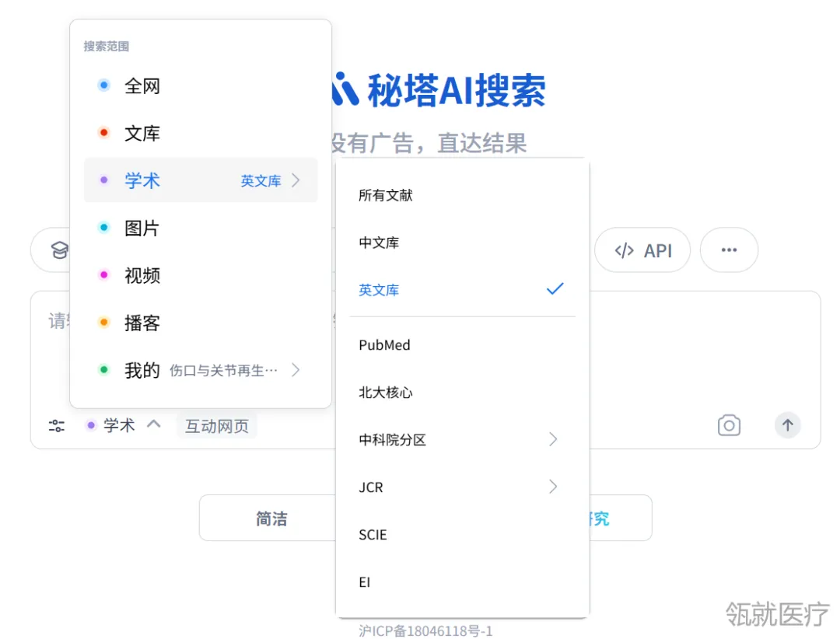Submit search with up arrow button
Image resolution: width=840 pixels, height=639 pixels.
[x=787, y=425]
